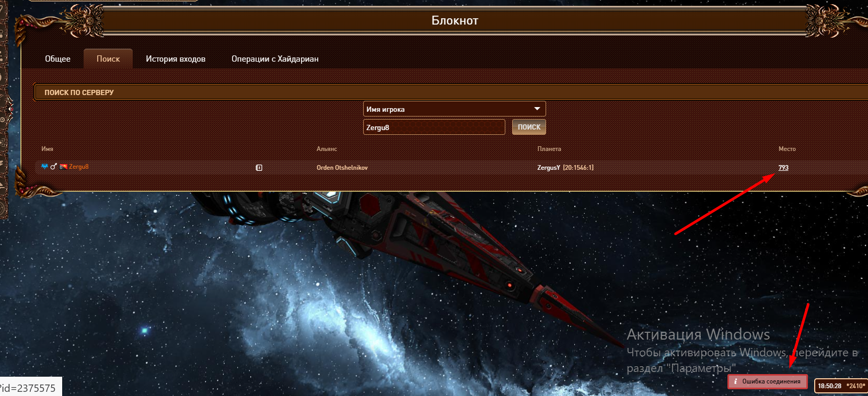The image size is (868, 396).
Task: Click the eye icon in left sidebar
Action: coord(2,120)
